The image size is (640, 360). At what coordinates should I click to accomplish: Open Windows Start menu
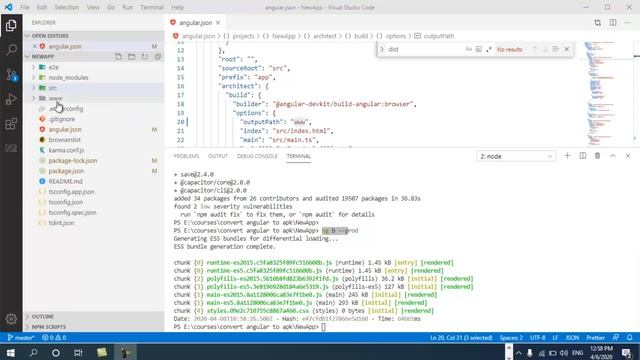tap(11, 352)
